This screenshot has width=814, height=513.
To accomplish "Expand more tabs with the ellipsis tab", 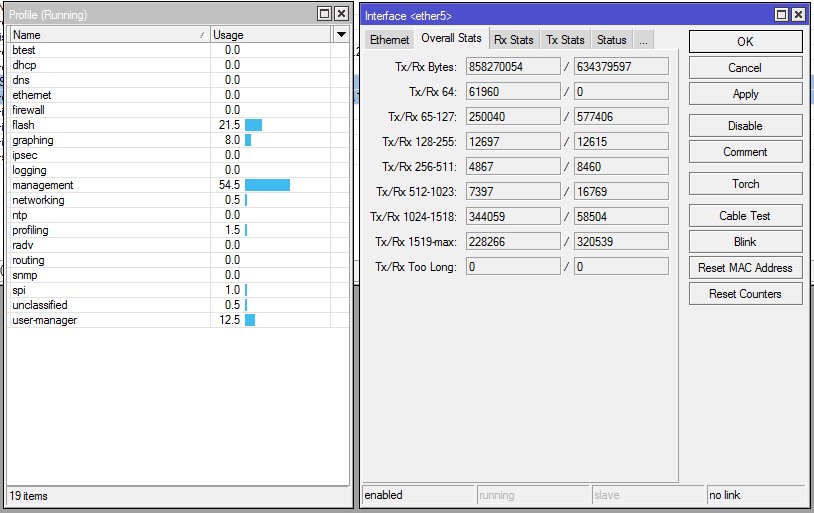I will [643, 40].
